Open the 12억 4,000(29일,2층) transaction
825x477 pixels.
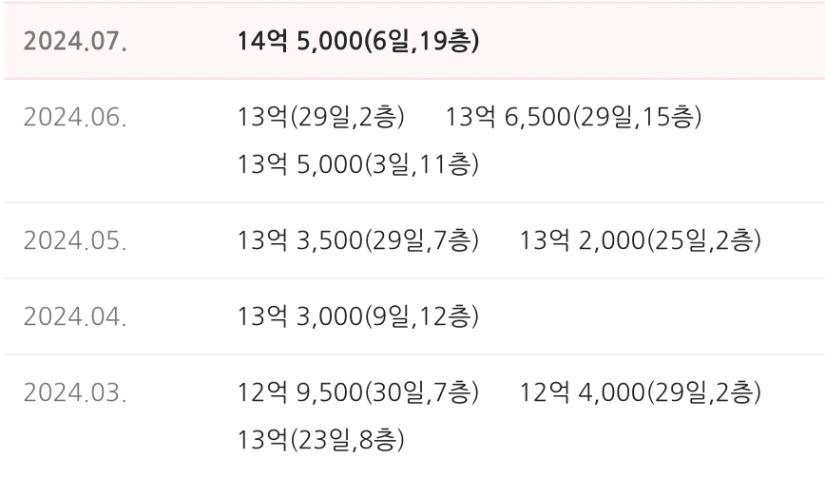640,392
